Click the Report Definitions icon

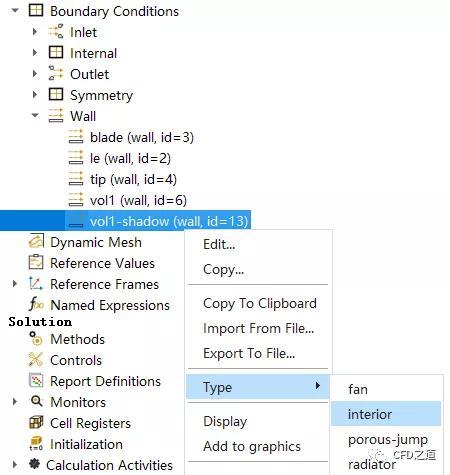pos(36,380)
